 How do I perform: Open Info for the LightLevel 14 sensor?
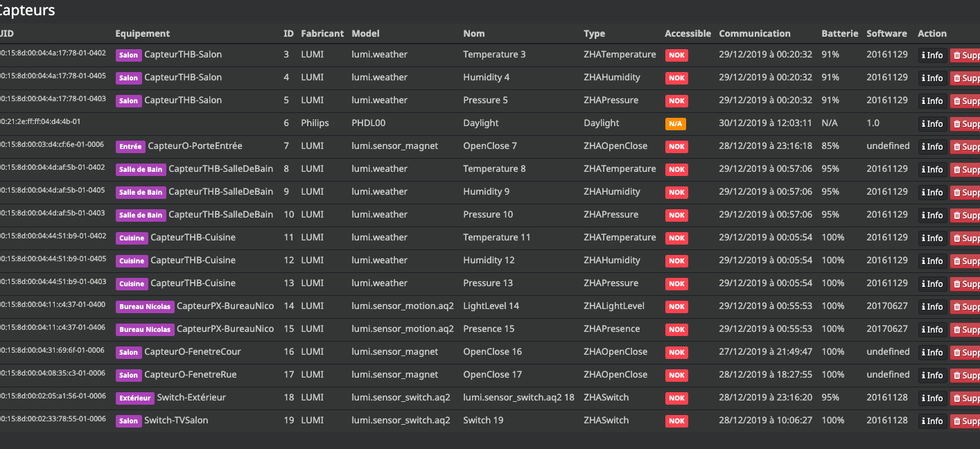coord(933,307)
